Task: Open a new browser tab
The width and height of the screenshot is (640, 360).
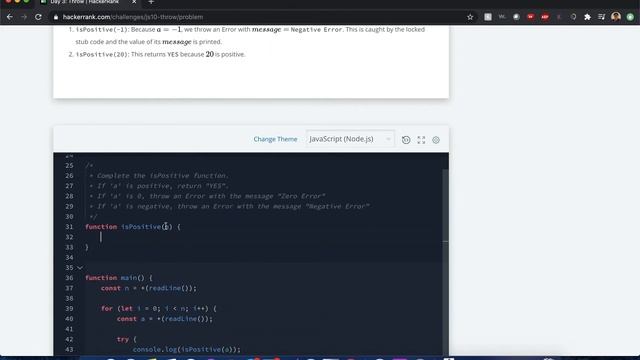Action: 151,2
